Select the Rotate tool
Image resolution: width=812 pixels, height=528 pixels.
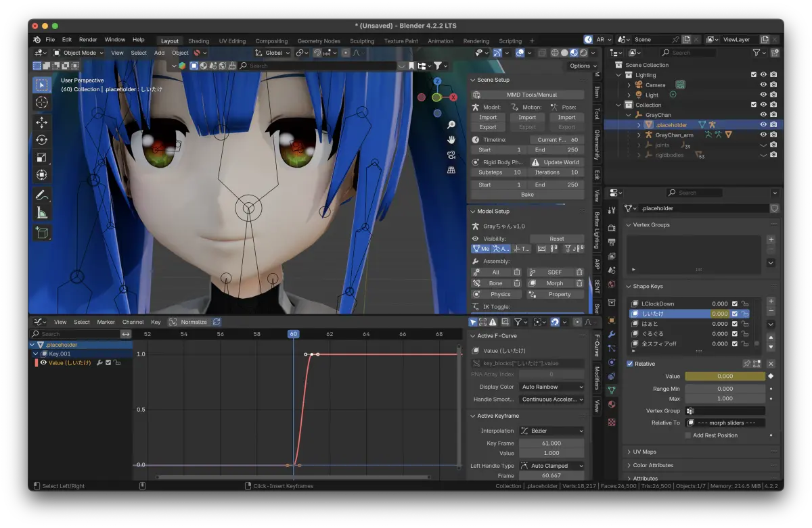[x=42, y=140]
